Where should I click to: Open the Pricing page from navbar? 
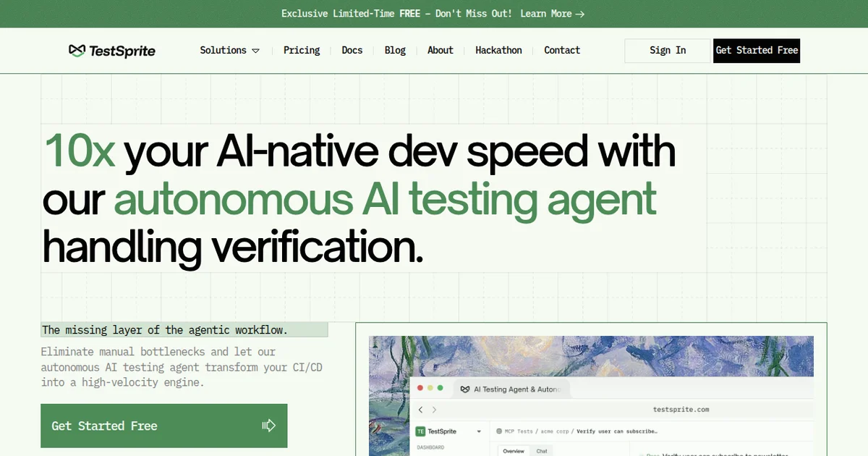(302, 51)
